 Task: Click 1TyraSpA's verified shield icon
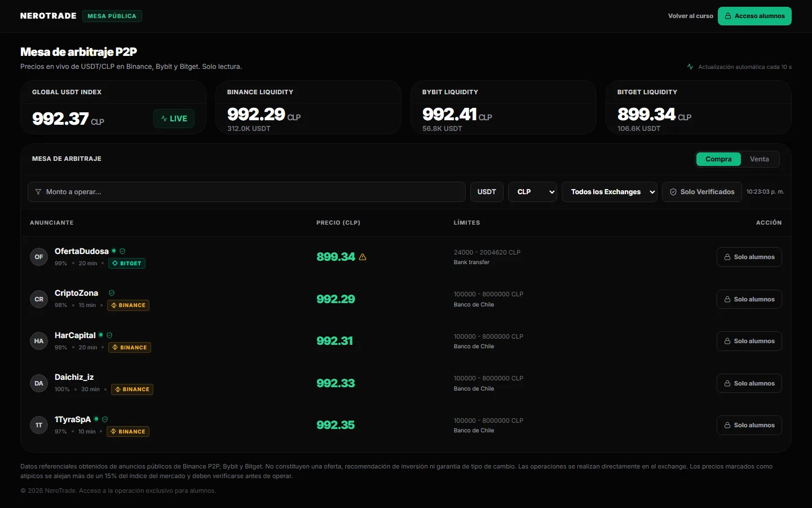click(105, 419)
